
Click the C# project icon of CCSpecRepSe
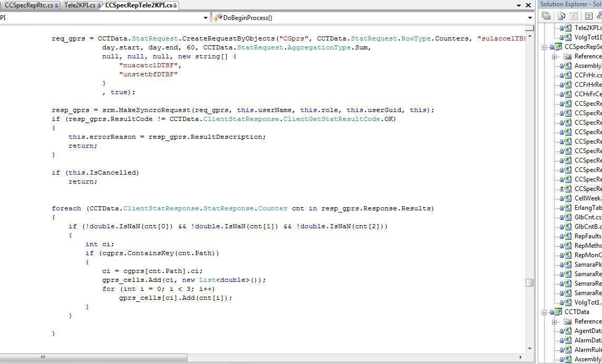(x=559, y=47)
